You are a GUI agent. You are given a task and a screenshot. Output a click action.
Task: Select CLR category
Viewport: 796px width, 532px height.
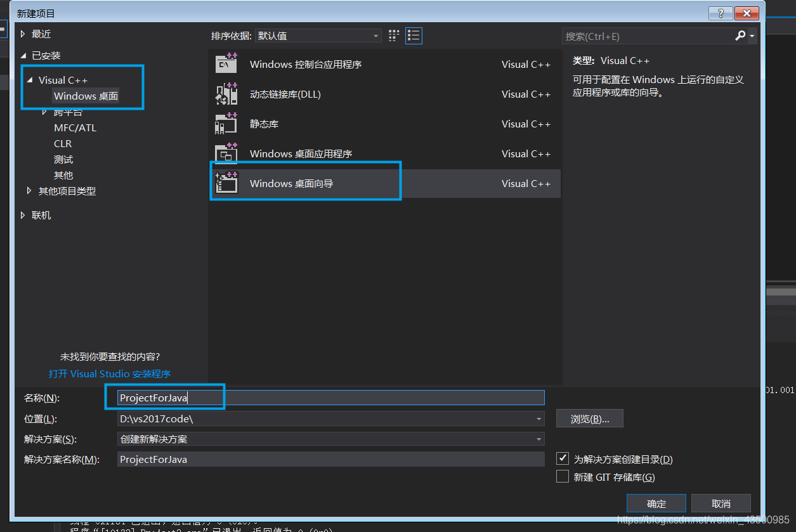63,143
